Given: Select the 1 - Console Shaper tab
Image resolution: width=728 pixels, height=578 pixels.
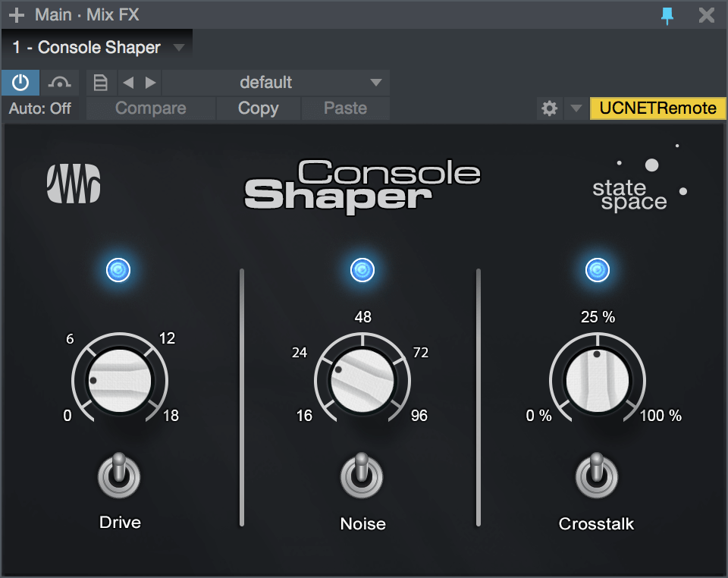Looking at the screenshot, I should (86, 48).
